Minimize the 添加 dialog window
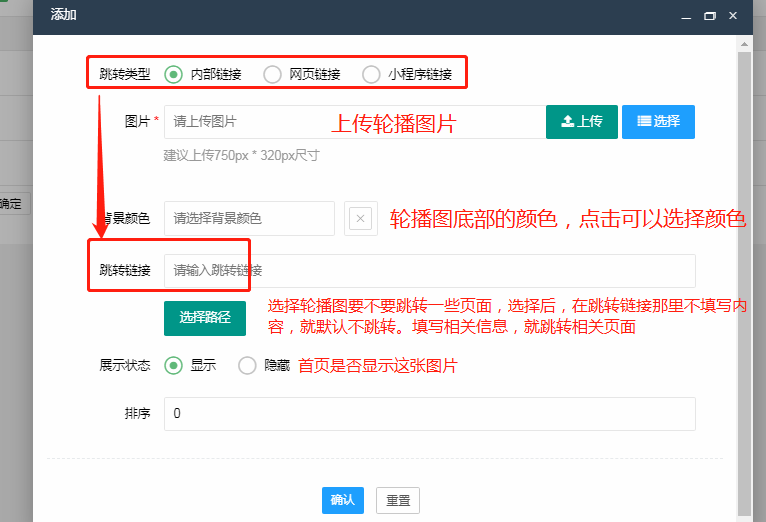This screenshot has width=766, height=522. tap(686, 16)
